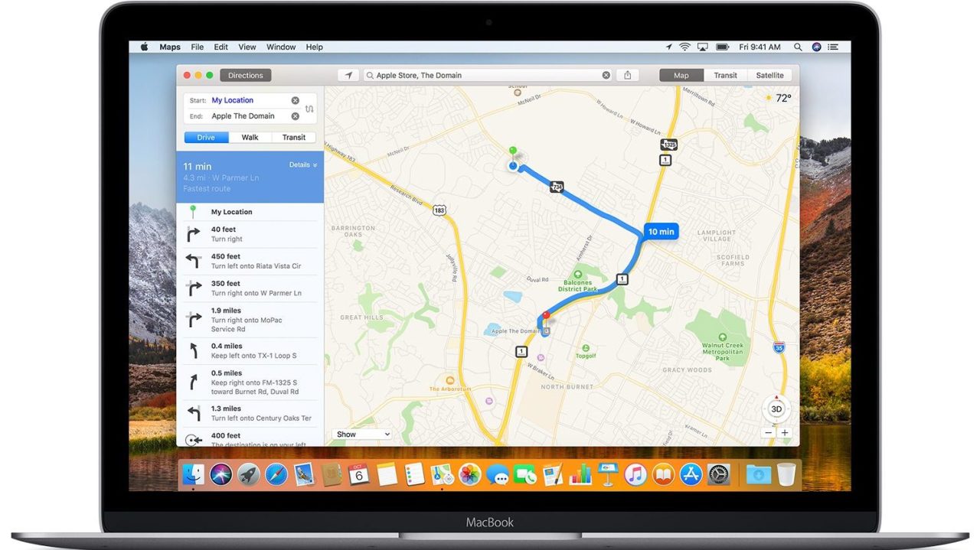Screen dimensions: 980x550
Task: Toggle the Directions button
Action: pyautogui.click(x=245, y=76)
